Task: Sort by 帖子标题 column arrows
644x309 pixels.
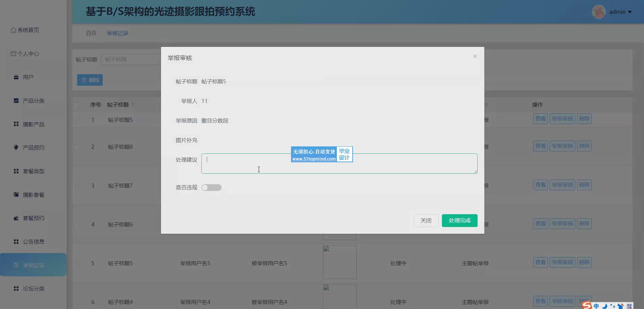Action: [133, 105]
